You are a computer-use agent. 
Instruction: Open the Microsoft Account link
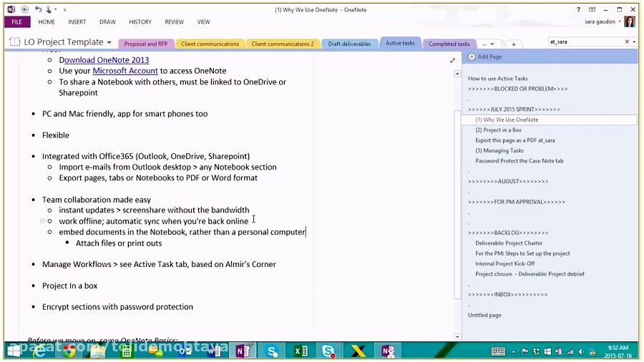click(125, 71)
